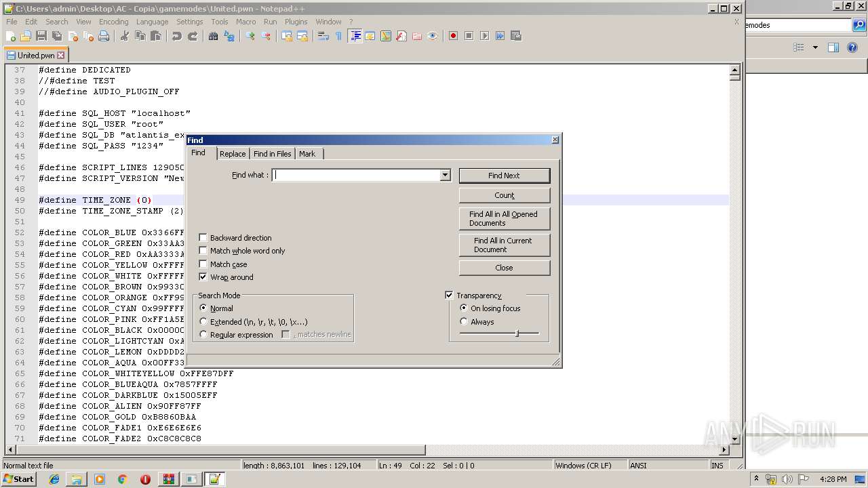Click the volume icon in system tray
Screen dimensions: 868x488
[x=787, y=479]
